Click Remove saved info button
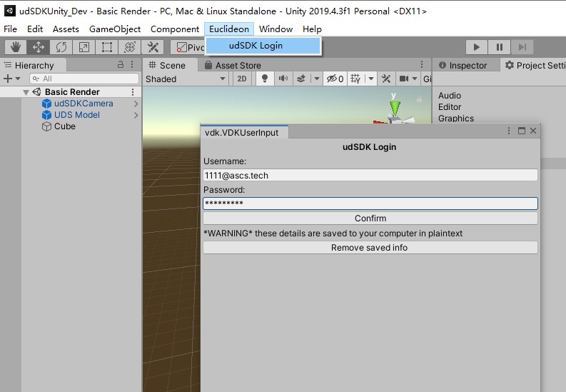The image size is (566, 392). (370, 248)
